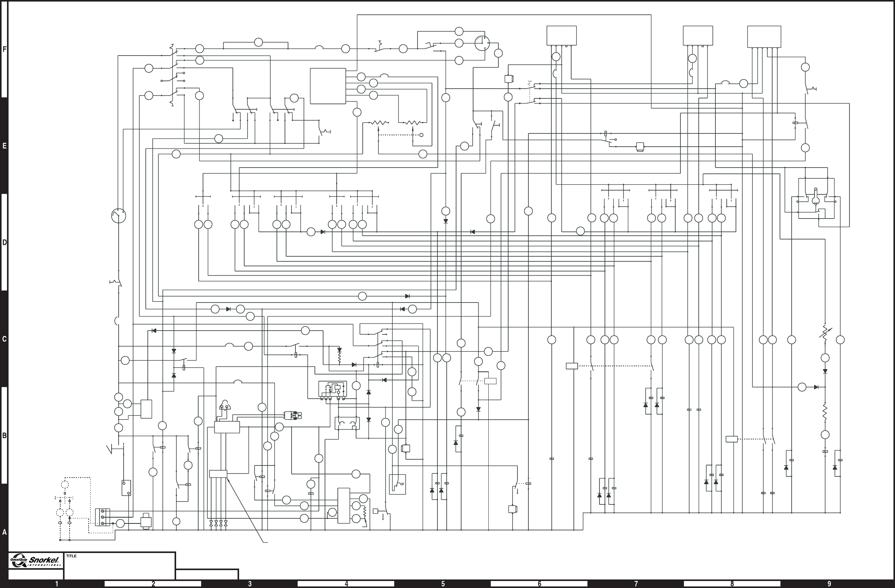This screenshot has width=895, height=588.
Task: Click the row of four valve symbols
Action: [218, 523]
